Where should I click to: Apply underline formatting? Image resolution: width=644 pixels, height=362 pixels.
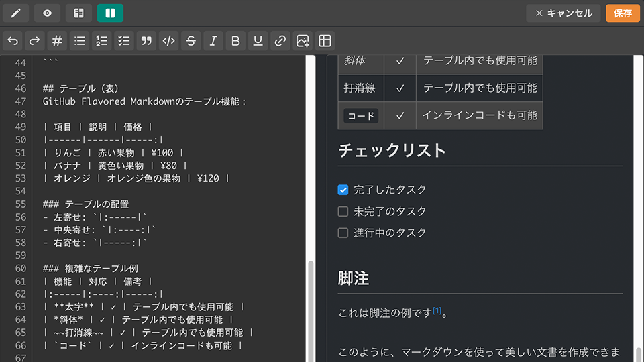258,41
